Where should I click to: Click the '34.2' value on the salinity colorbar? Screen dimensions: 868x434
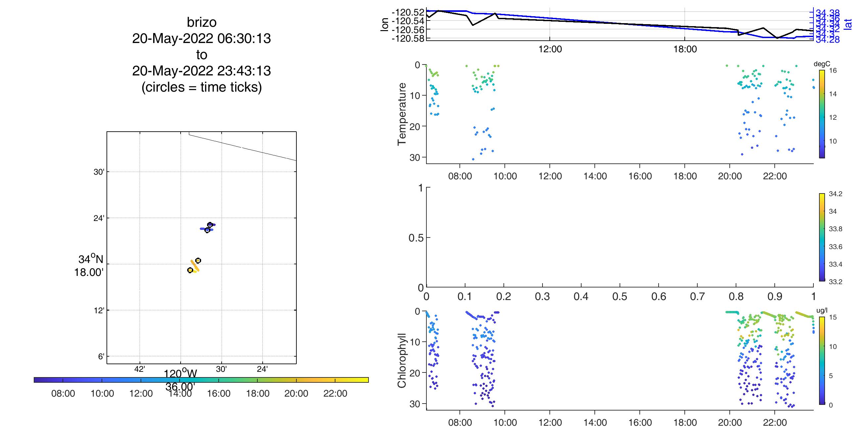coord(835,194)
